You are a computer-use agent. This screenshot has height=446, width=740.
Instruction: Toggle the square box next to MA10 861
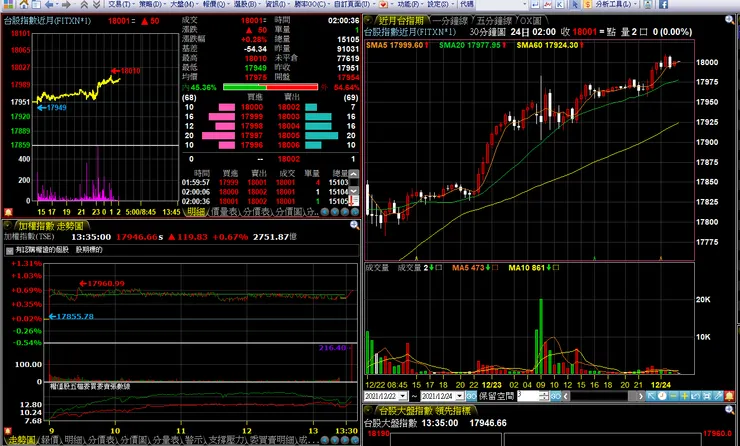click(x=556, y=268)
